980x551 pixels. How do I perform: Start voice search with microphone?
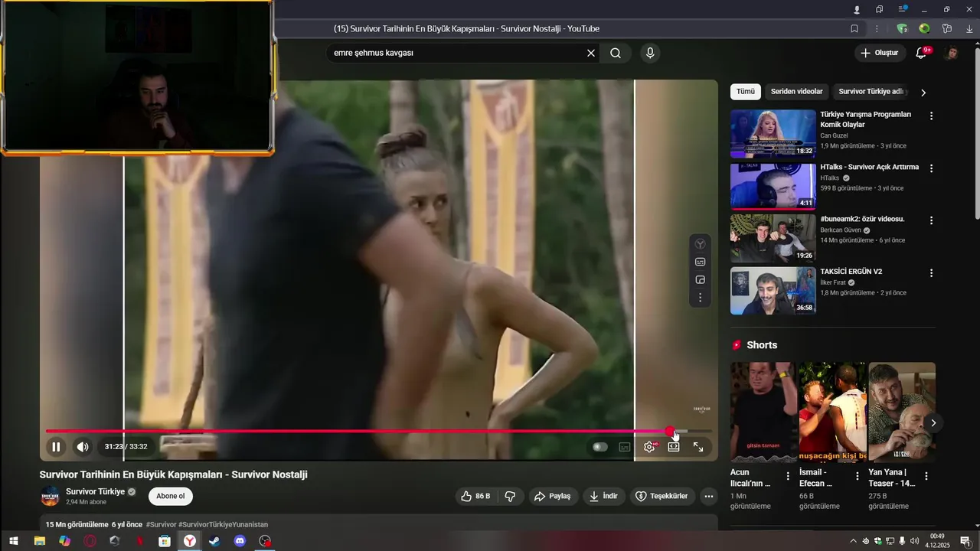click(650, 53)
